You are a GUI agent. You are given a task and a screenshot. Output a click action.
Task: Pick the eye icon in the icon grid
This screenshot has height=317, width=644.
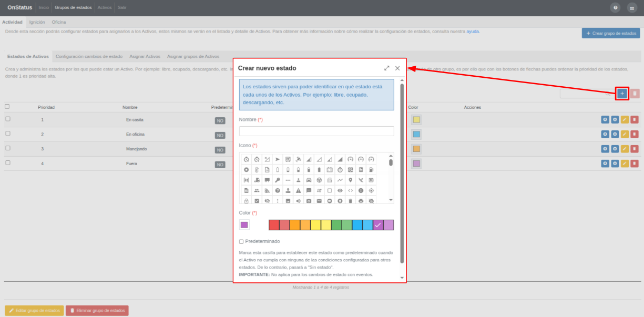pyautogui.click(x=340, y=191)
